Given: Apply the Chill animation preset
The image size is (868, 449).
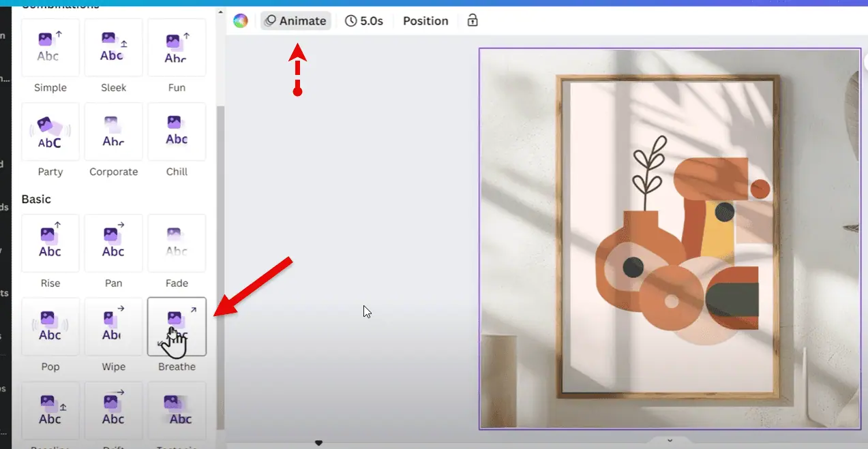Looking at the screenshot, I should click(x=177, y=132).
